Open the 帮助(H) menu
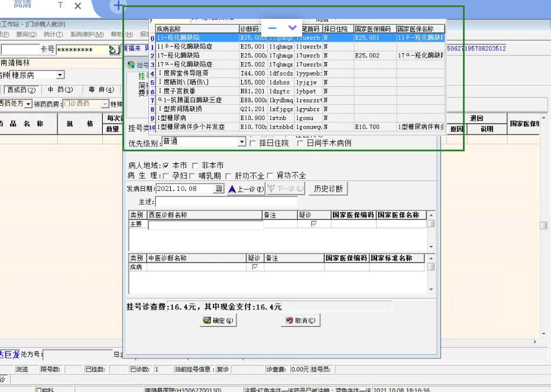551x392 pixels. point(121,34)
